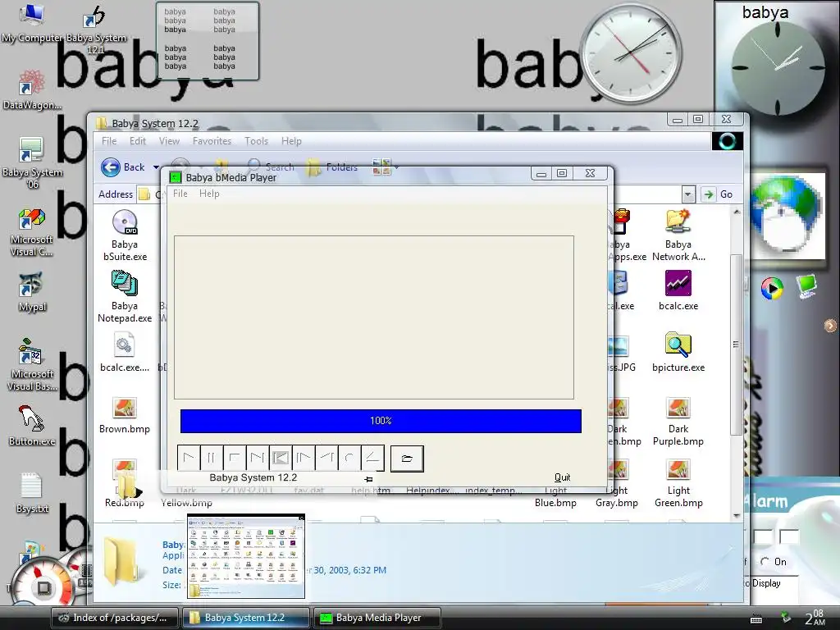Viewport: 840px width, 630px height.
Task: Click the network icon in the system tray
Action: [785, 618]
